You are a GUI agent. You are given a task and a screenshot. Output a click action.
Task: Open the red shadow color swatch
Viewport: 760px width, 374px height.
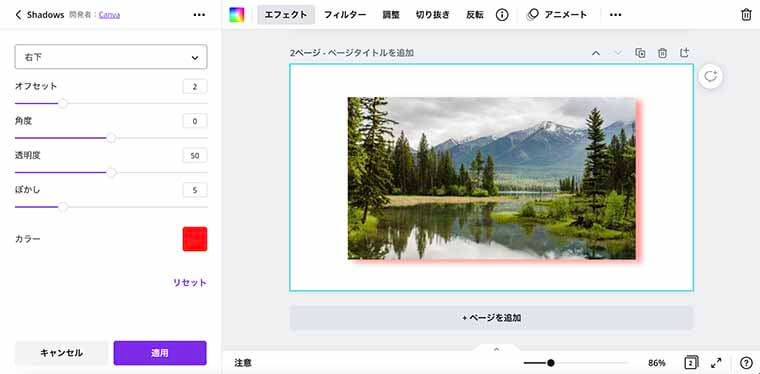pos(195,239)
